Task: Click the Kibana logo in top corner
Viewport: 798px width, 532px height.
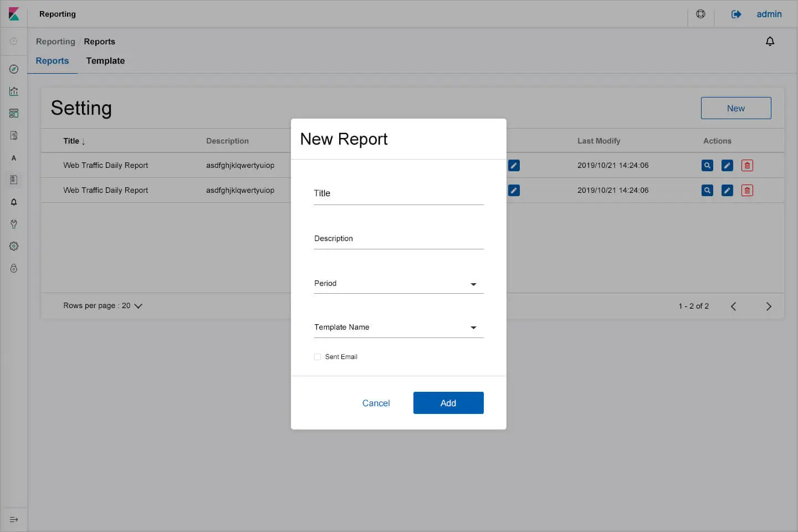Action: [14, 14]
